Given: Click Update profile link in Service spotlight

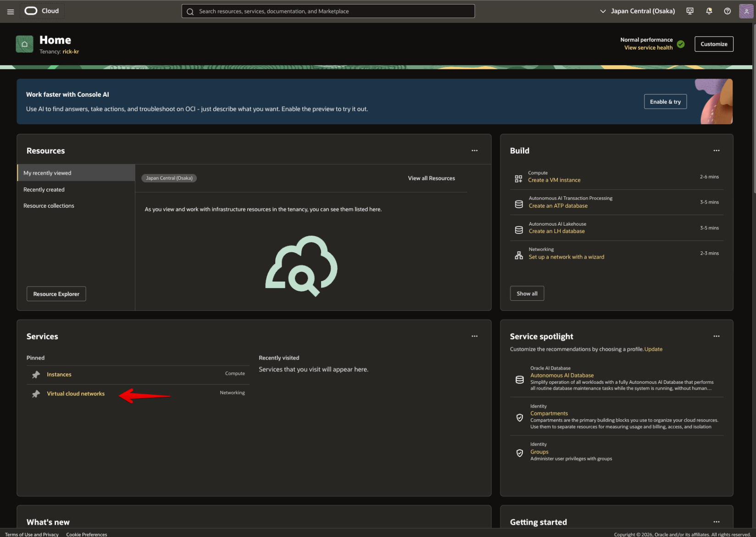Looking at the screenshot, I should tap(653, 349).
